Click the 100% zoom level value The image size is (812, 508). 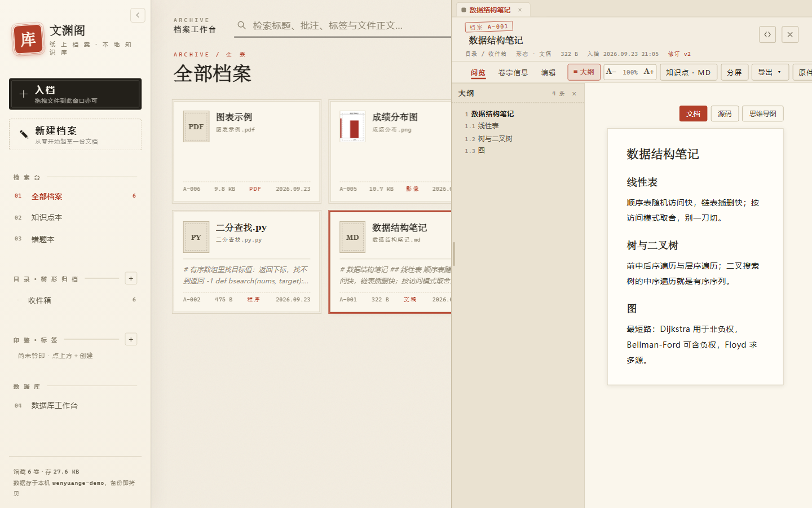click(630, 72)
